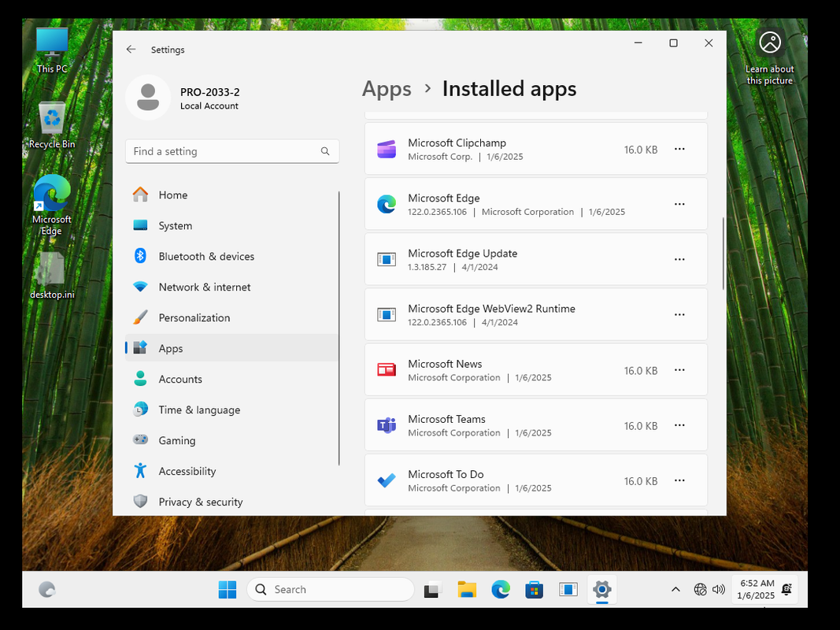Click the Microsoft Teams icon
This screenshot has width=840, height=630.
click(387, 424)
